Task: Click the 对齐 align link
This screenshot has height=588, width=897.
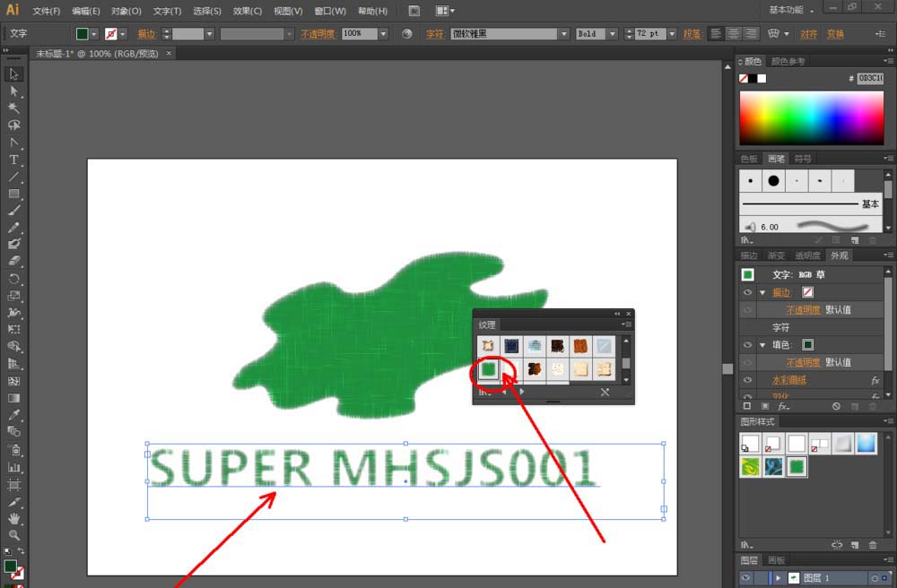Action: pos(808,33)
